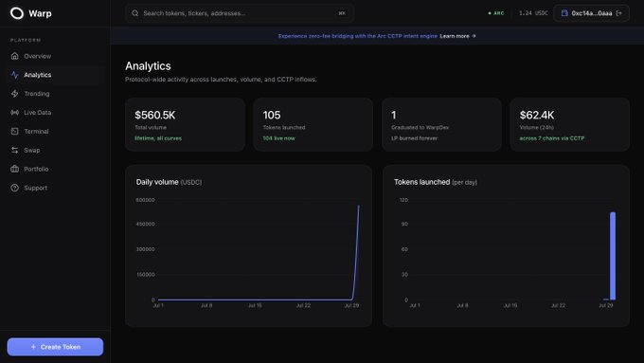Viewport: 644px width, 363px height.
Task: Click the Warp brand name
Action: point(40,13)
